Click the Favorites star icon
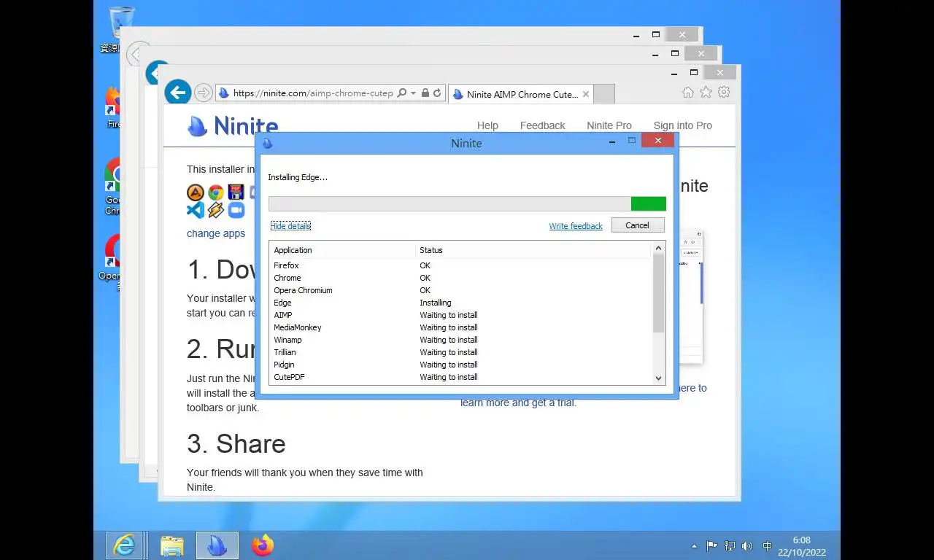The height and width of the screenshot is (560, 934). coord(706,93)
